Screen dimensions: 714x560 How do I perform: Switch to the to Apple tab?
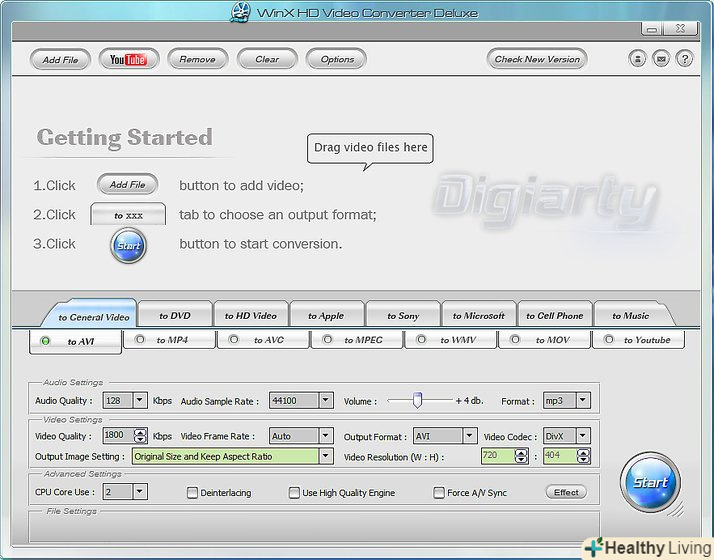(326, 316)
